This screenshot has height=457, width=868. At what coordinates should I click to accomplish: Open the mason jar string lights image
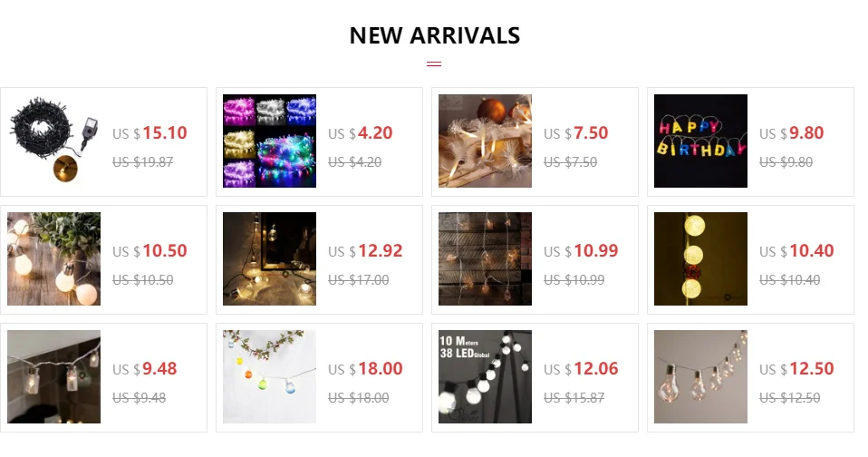53,376
